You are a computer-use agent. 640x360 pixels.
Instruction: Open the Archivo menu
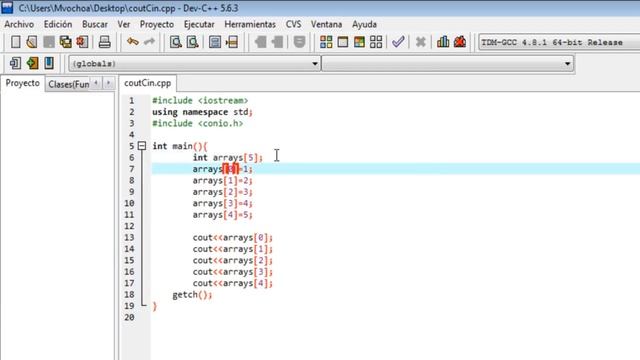click(19, 24)
